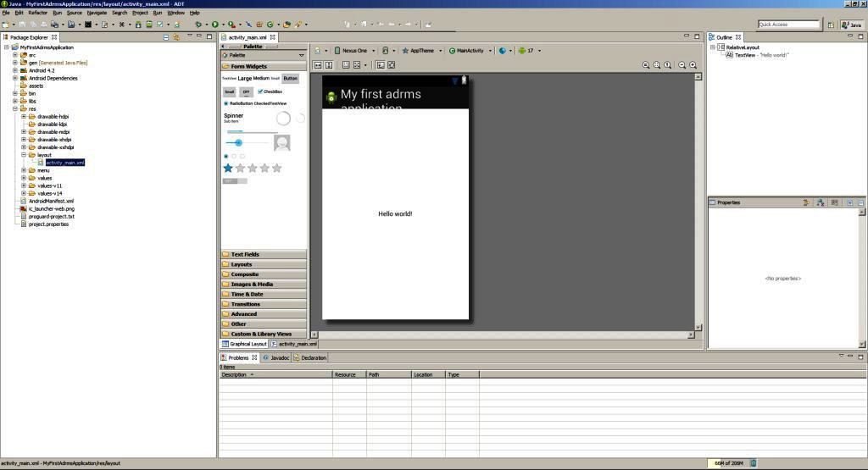This screenshot has height=470, width=868.
Task: Switch to the activity_main.xml source tab
Action: point(294,344)
